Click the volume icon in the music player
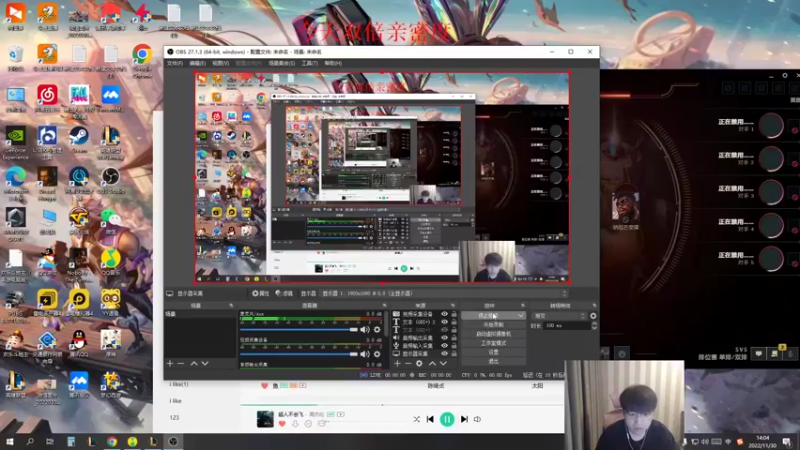The width and height of the screenshot is (800, 450). click(x=478, y=419)
